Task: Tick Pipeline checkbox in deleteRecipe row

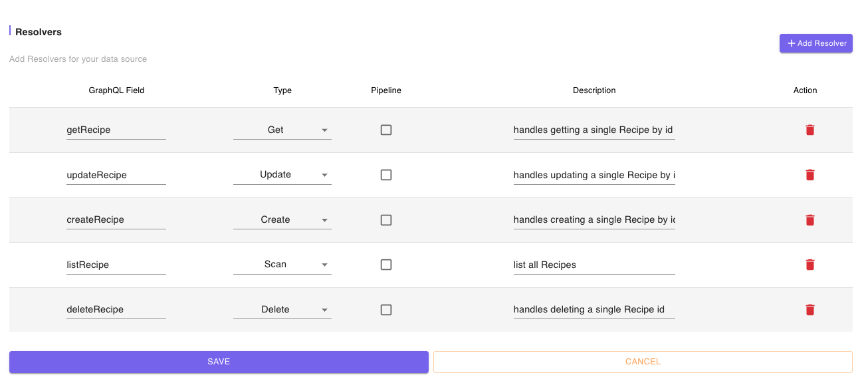Action: pyautogui.click(x=386, y=310)
